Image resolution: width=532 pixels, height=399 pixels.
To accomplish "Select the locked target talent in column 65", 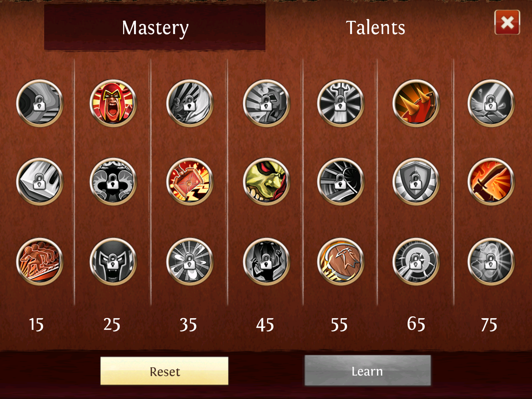I will click(x=416, y=262).
